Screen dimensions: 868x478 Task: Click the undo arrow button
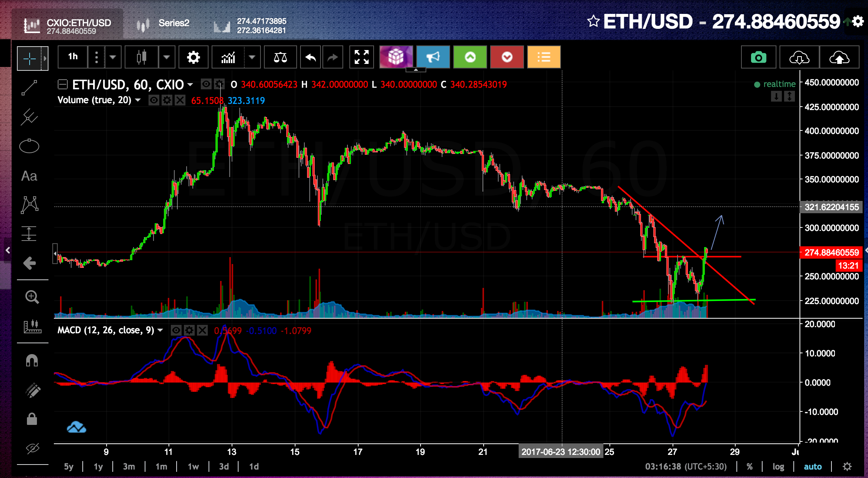310,58
